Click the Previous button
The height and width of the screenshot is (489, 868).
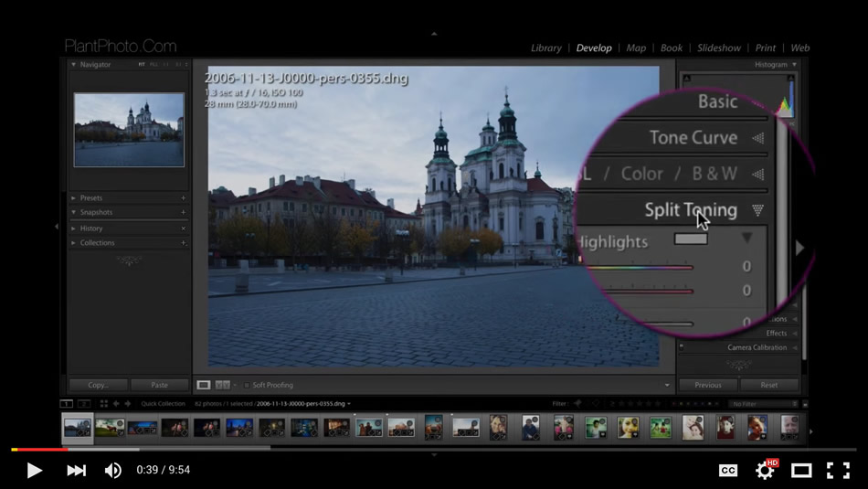click(708, 385)
